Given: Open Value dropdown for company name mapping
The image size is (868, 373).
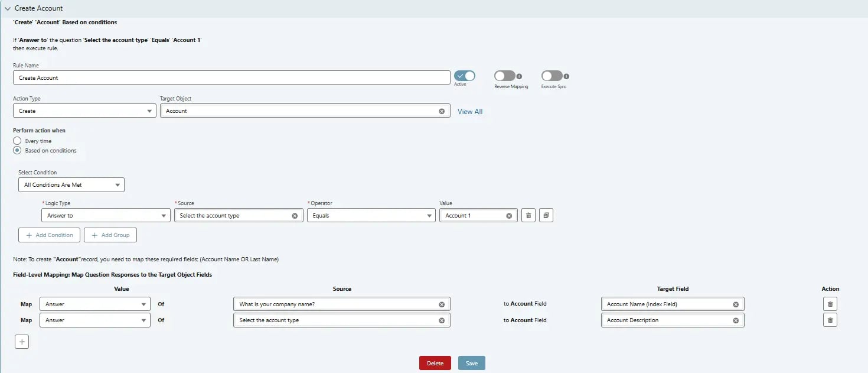Looking at the screenshot, I should [96, 304].
